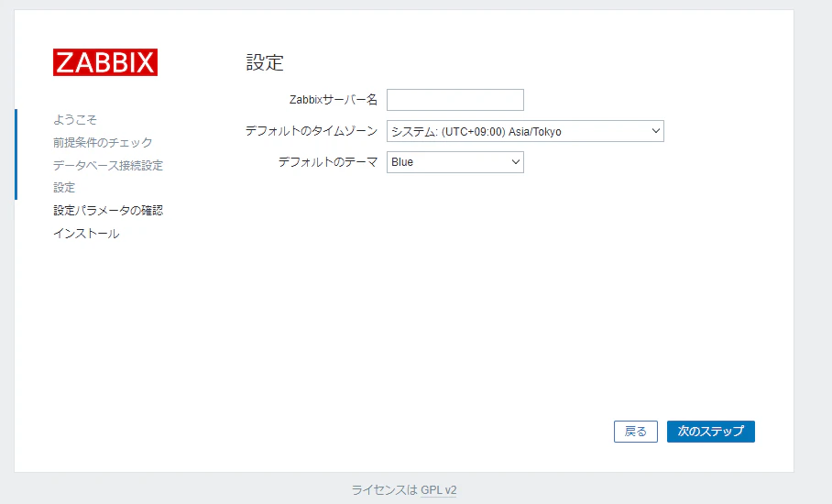Open the GPL v2 license link
This screenshot has width=832, height=504.
click(438, 489)
